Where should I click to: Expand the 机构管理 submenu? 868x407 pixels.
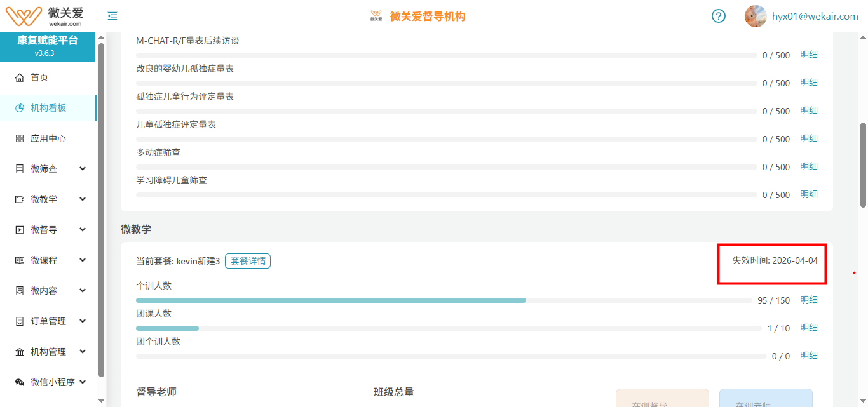coord(83,352)
